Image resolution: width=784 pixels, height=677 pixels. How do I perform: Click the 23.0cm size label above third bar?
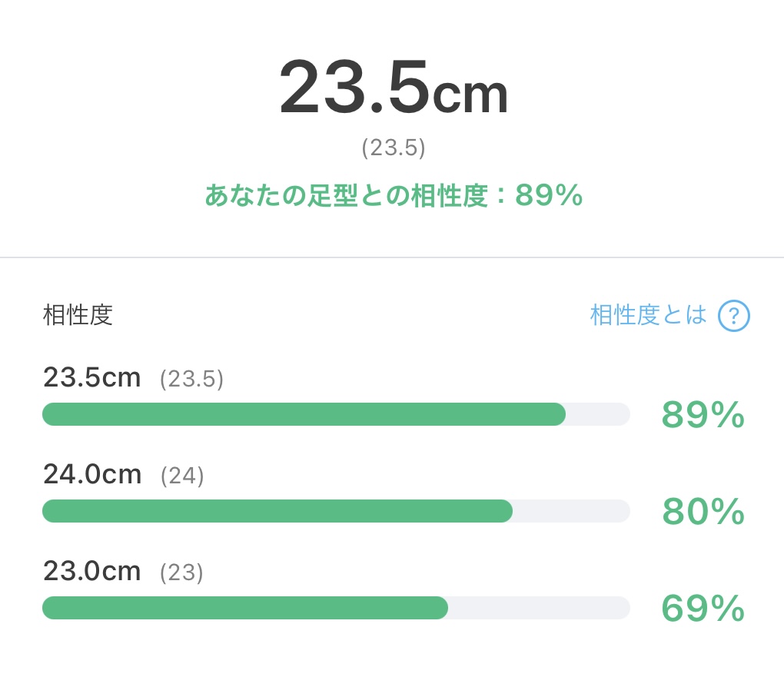pyautogui.click(x=92, y=570)
